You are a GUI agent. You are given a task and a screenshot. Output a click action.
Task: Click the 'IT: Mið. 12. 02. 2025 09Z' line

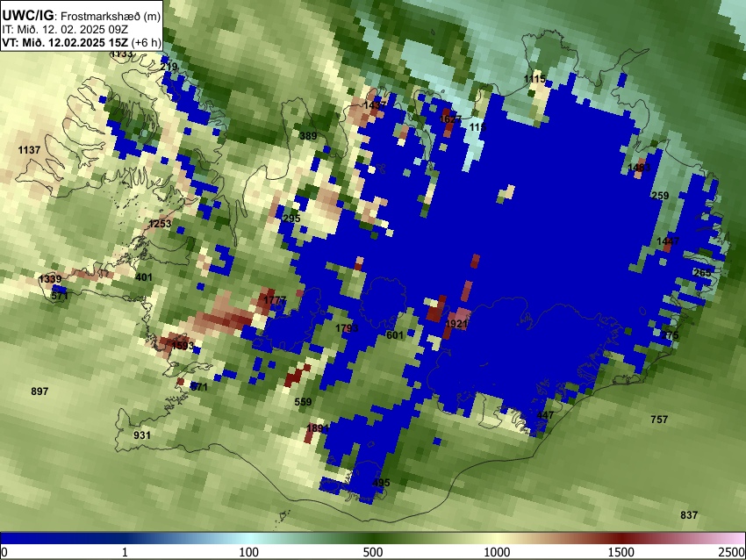pyautogui.click(x=65, y=30)
